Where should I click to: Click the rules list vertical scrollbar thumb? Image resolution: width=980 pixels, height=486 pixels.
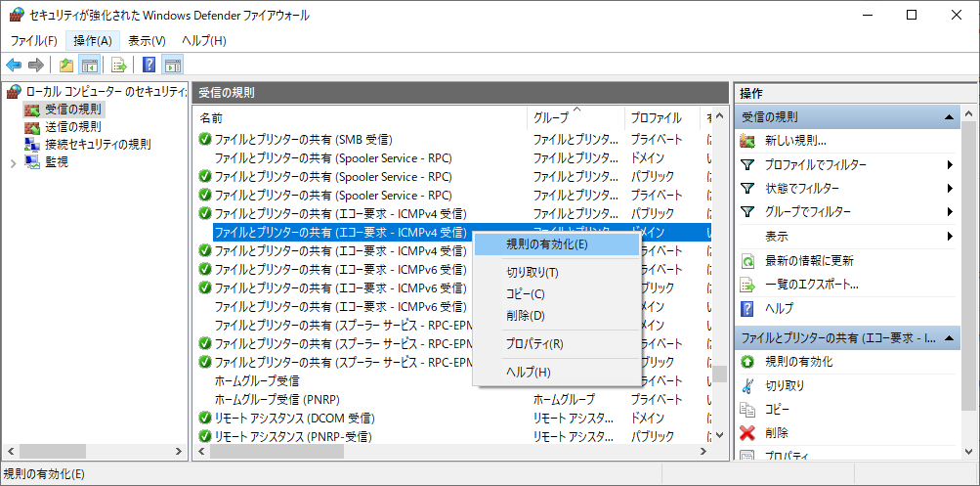pyautogui.click(x=719, y=374)
